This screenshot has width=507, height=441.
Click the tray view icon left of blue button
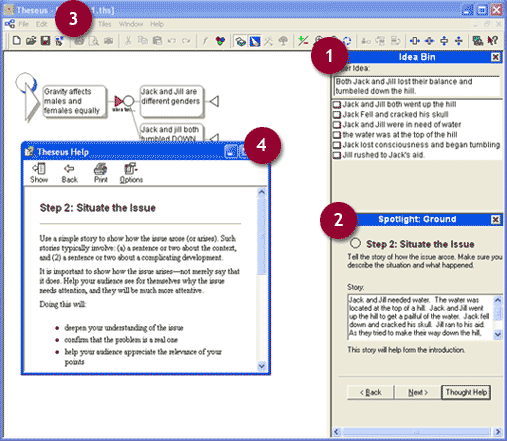pyautogui.click(x=240, y=41)
